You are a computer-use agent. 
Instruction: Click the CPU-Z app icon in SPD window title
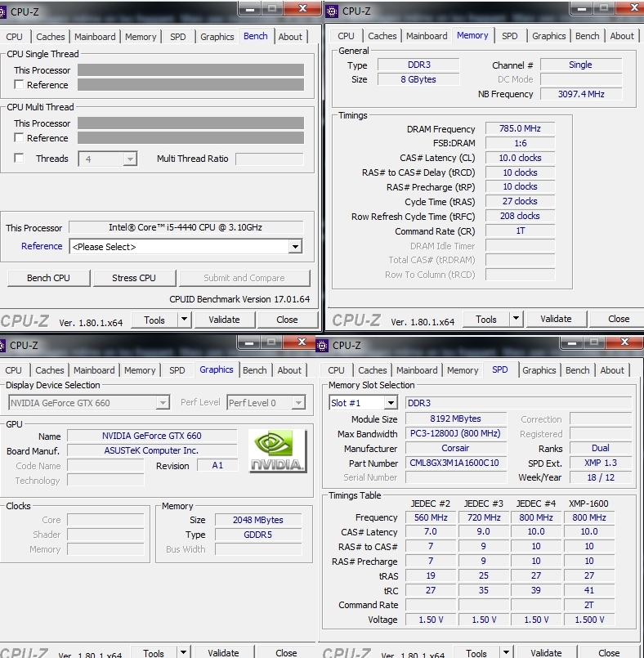point(322,346)
